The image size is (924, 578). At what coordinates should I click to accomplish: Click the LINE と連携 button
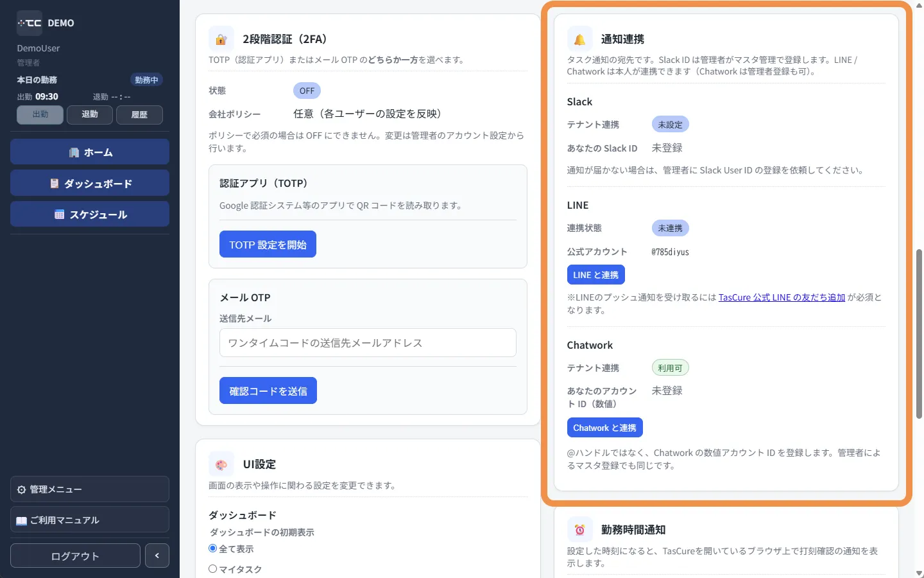click(595, 275)
